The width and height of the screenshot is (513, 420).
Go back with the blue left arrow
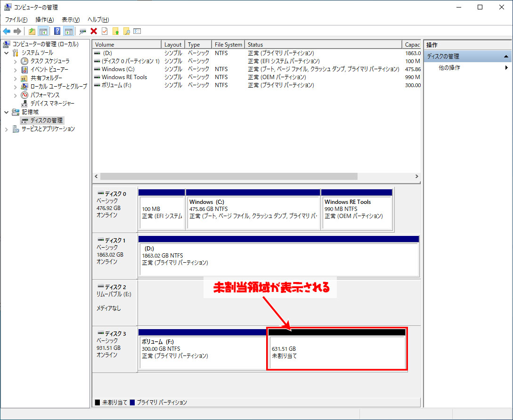[7, 32]
